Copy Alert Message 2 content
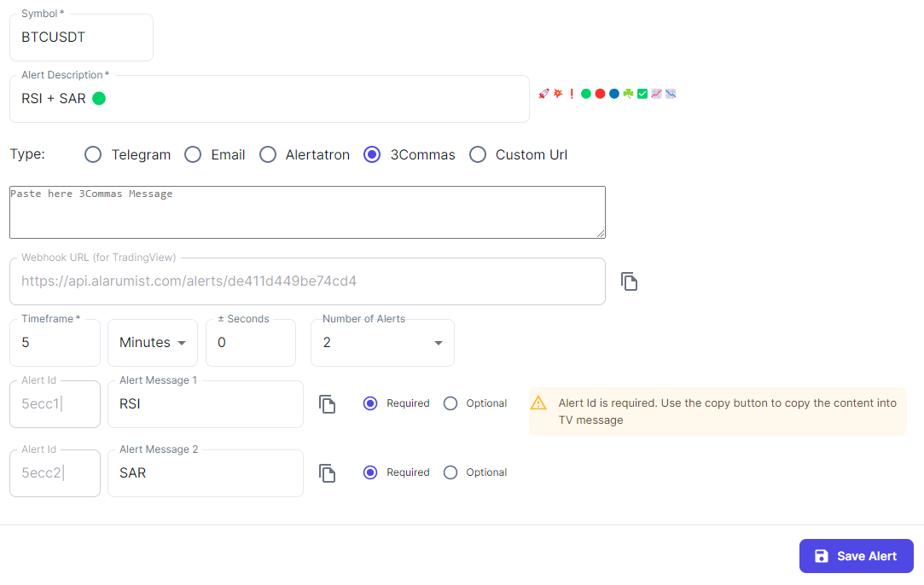This screenshot has width=924, height=585. point(327,473)
